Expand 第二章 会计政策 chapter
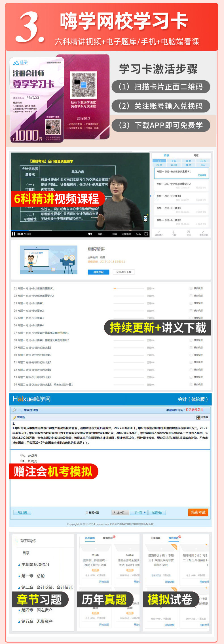This screenshot has width=224, height=644. [19, 588]
